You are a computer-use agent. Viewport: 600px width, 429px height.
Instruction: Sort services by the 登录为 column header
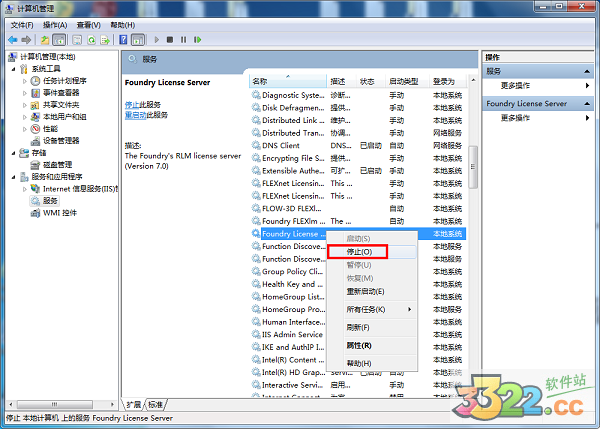click(x=448, y=82)
